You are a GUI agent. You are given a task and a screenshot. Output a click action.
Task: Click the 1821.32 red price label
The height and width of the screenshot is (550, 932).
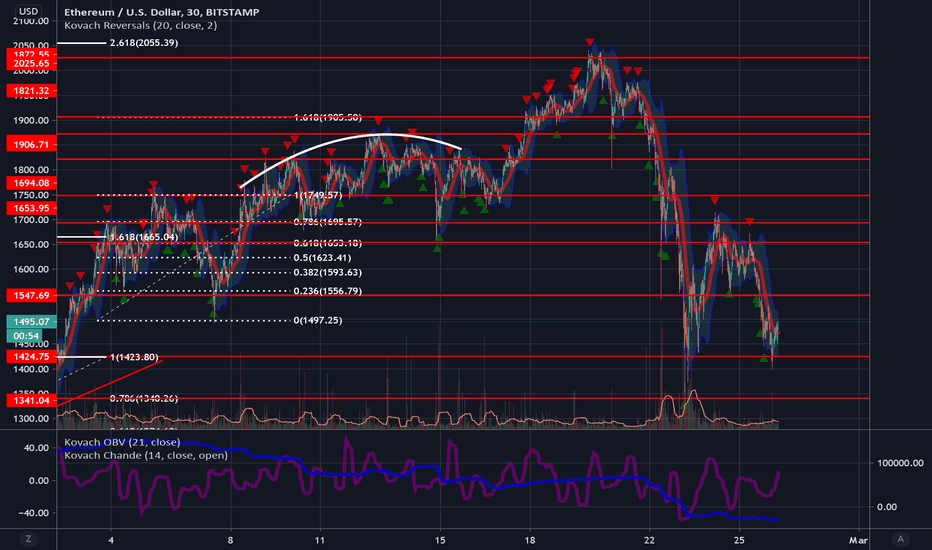point(32,91)
